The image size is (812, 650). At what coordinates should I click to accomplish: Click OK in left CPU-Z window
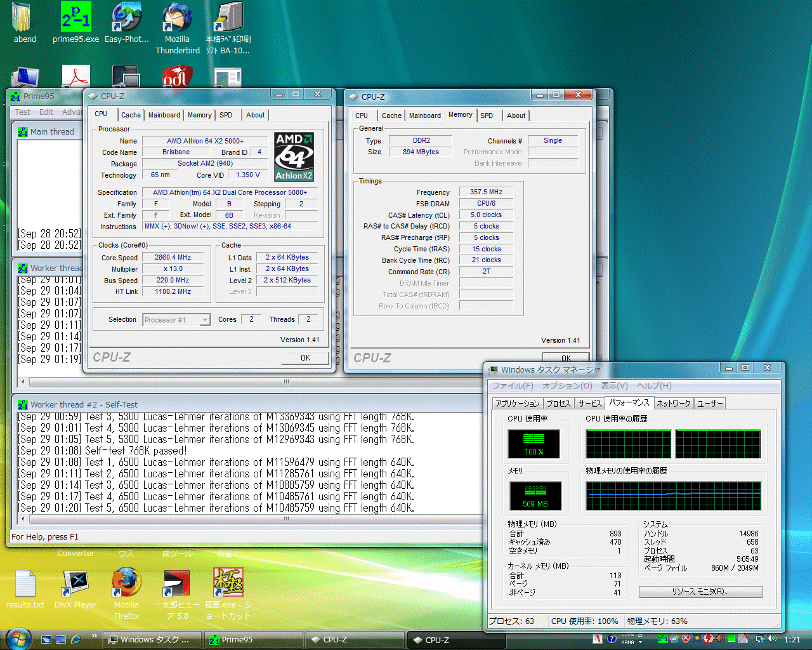click(305, 358)
